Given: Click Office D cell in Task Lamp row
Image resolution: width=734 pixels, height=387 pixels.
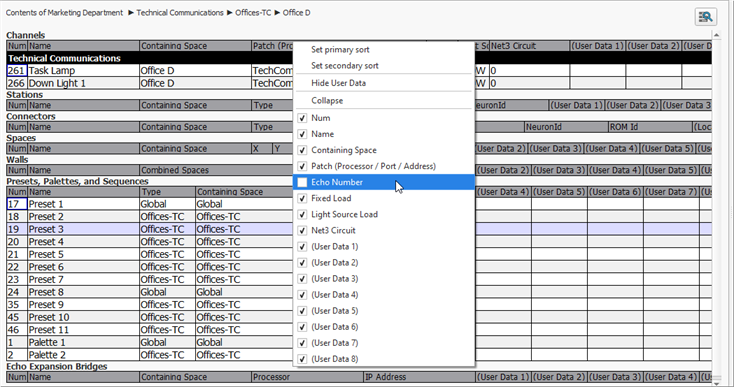Looking at the screenshot, I should tap(196, 71).
